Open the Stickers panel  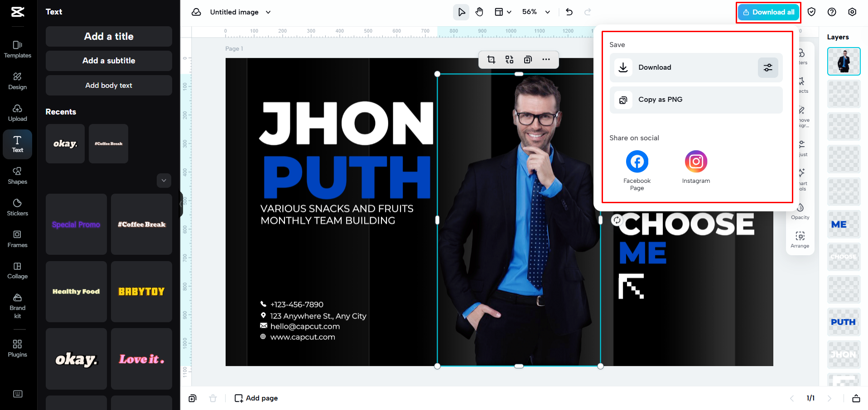18,207
